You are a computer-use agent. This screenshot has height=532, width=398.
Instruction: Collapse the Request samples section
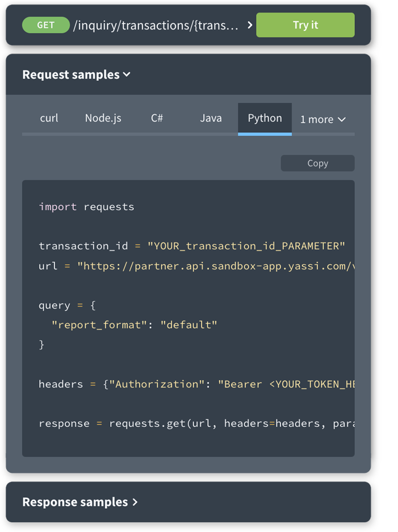pos(76,74)
